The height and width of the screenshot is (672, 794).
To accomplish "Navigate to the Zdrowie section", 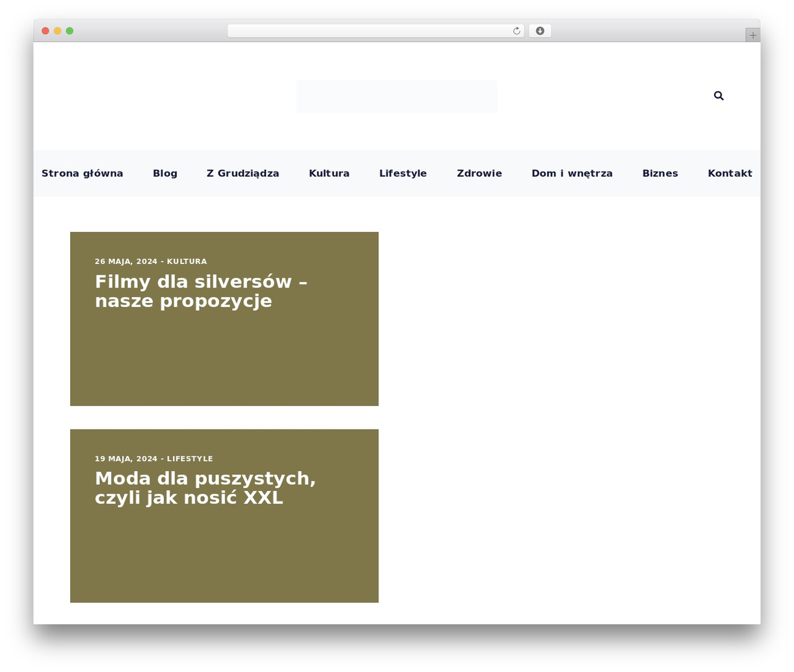I will tap(480, 174).
